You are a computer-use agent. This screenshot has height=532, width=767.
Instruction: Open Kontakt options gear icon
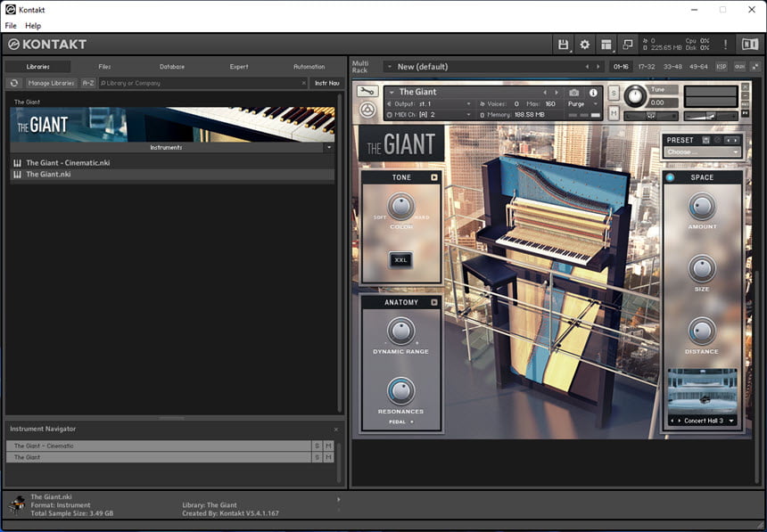coord(584,45)
